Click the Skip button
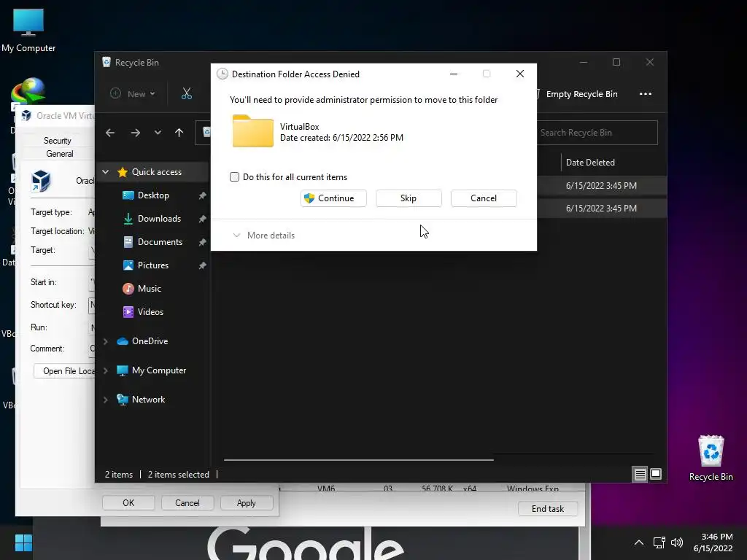The height and width of the screenshot is (560, 747). [x=409, y=198]
